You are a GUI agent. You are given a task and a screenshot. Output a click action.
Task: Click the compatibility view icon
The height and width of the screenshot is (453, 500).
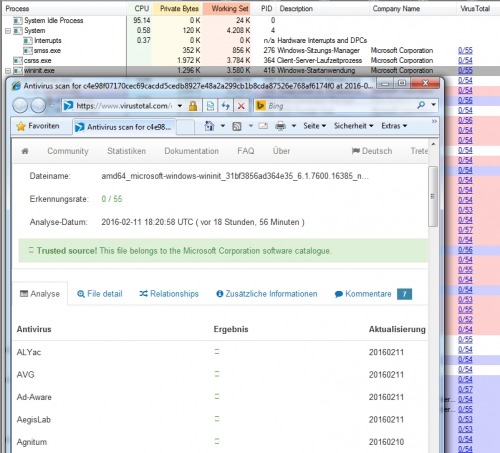[210, 106]
